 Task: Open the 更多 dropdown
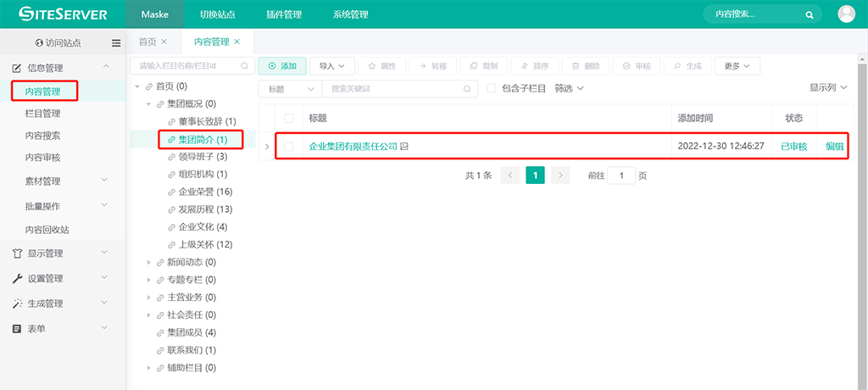(x=737, y=65)
